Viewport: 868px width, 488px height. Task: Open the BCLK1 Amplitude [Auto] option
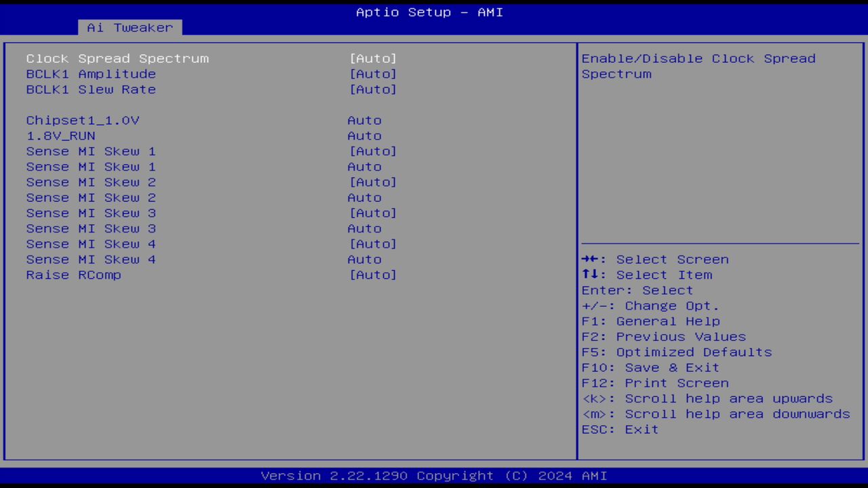[372, 75]
